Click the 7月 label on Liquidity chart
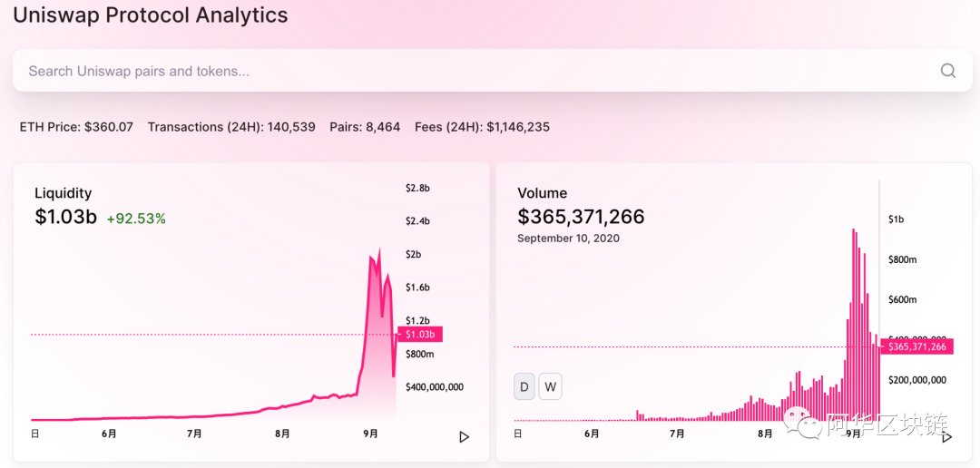This screenshot has width=980, height=468. tap(194, 433)
